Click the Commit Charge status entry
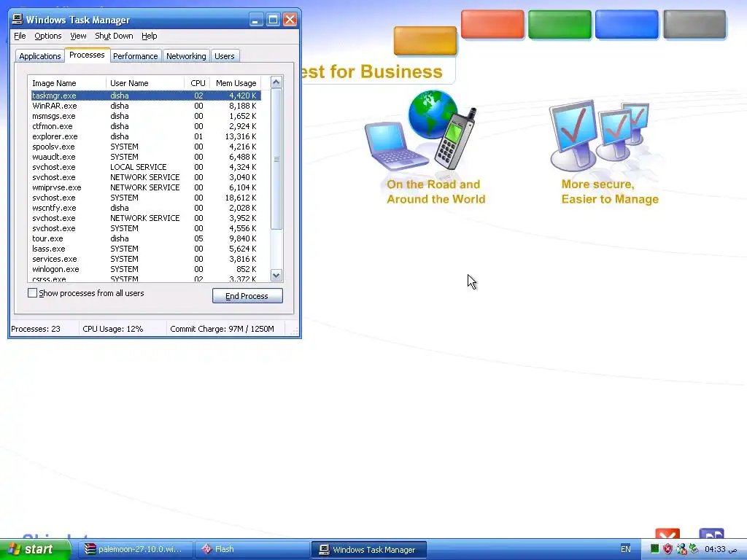This screenshot has height=560, width=747. (x=222, y=329)
